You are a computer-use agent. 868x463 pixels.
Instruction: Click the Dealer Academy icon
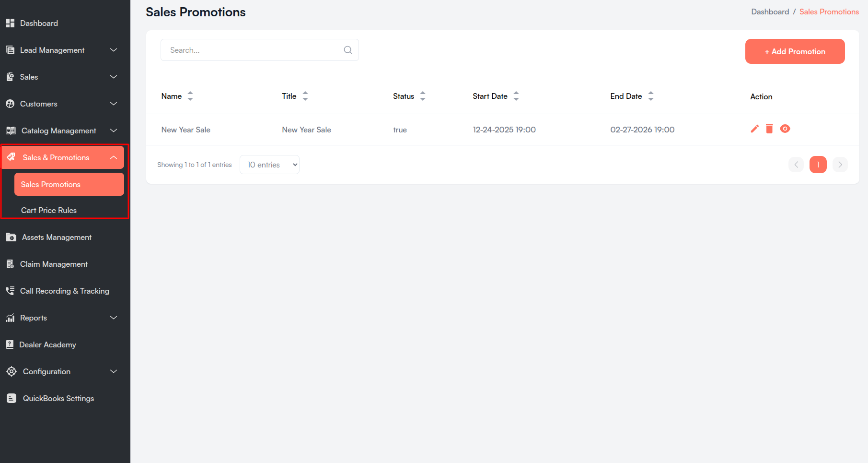pyautogui.click(x=10, y=344)
